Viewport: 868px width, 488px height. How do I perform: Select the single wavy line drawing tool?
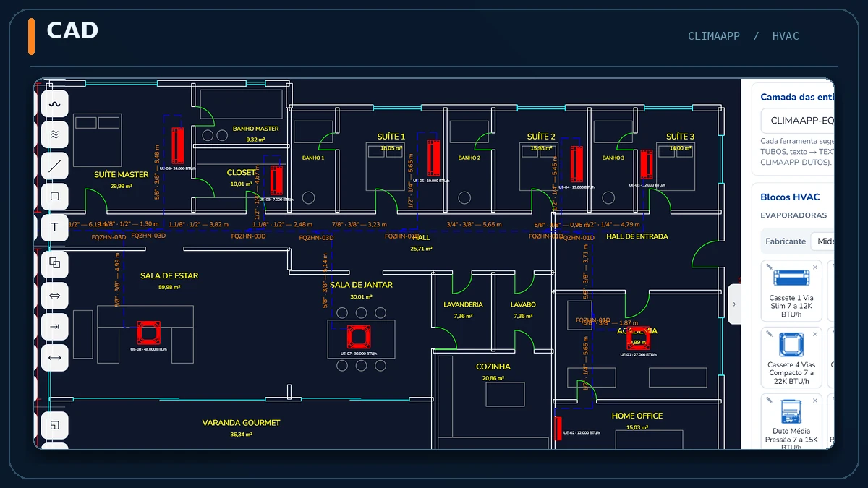(55, 104)
